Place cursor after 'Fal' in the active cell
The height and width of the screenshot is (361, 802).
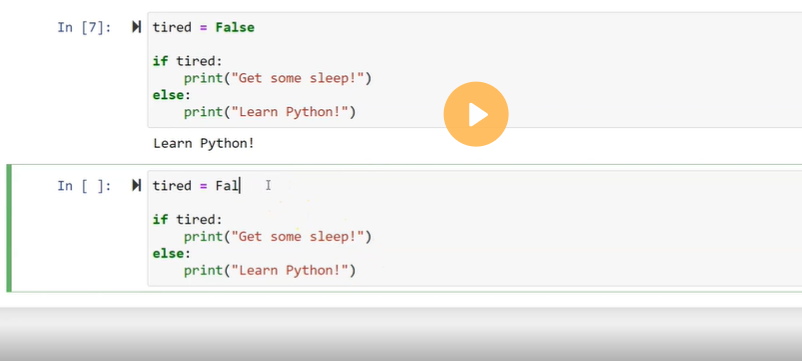[239, 186]
